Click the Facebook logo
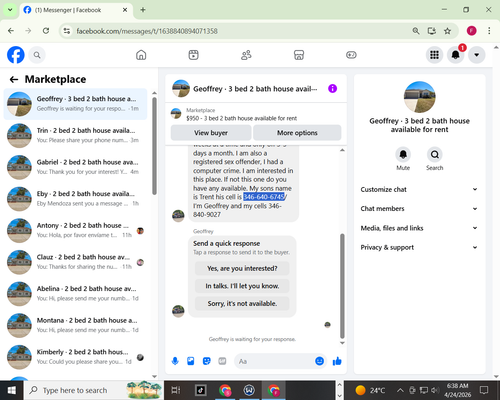Viewport: 500px width, 400px height. pos(16,55)
